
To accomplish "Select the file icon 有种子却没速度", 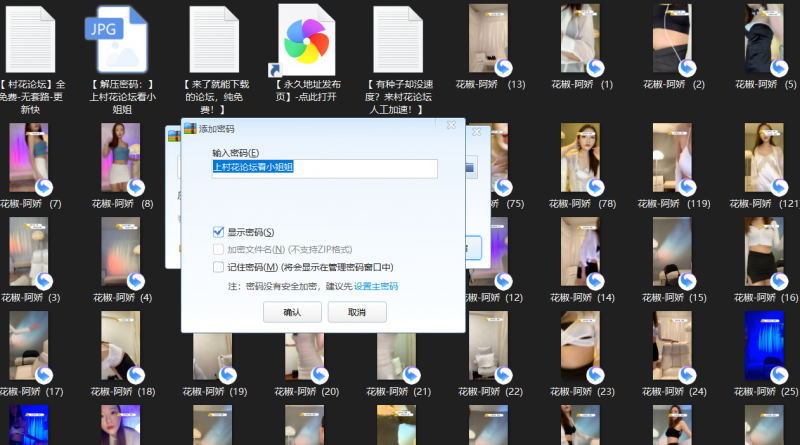I will [396, 38].
